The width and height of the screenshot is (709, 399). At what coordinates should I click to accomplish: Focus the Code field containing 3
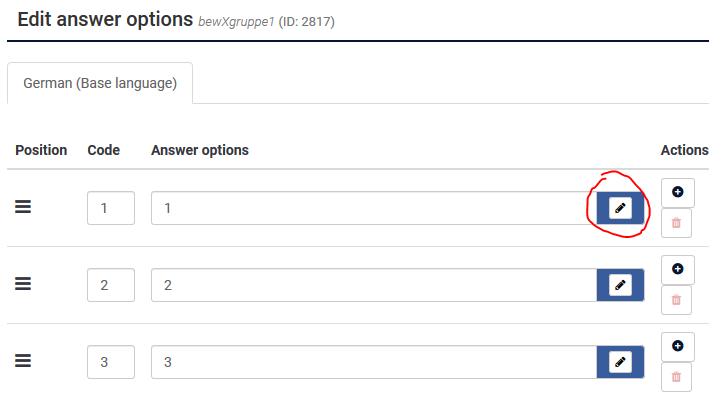coord(111,362)
